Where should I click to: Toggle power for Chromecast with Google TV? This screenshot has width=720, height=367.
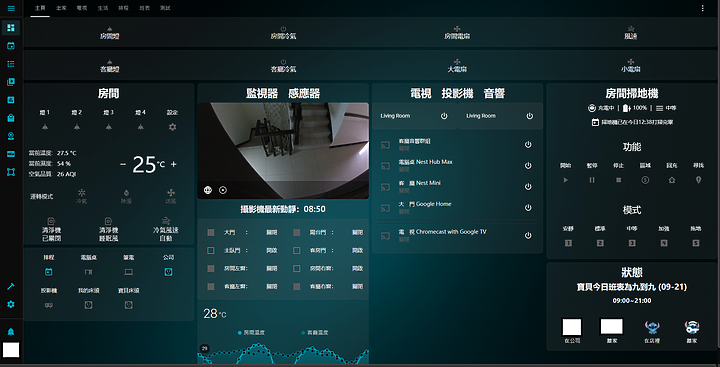point(528,236)
